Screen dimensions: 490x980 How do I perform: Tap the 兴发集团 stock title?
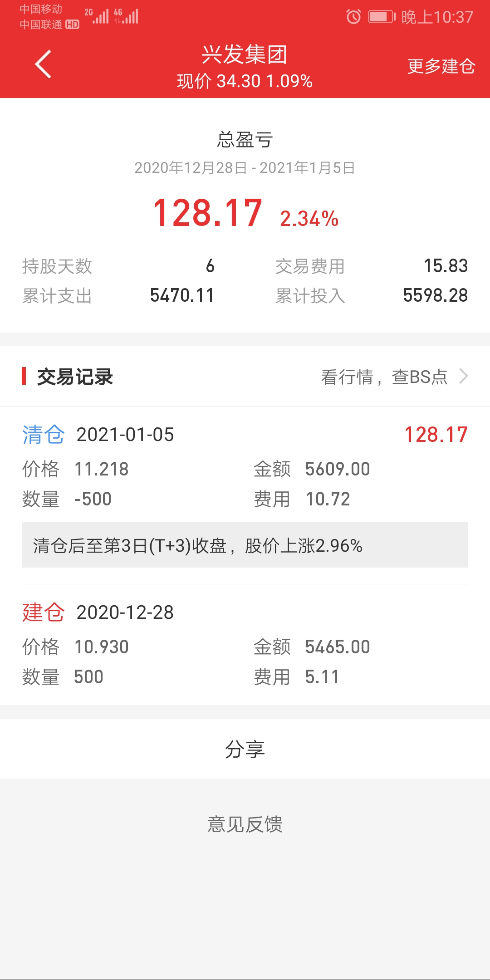click(x=245, y=54)
